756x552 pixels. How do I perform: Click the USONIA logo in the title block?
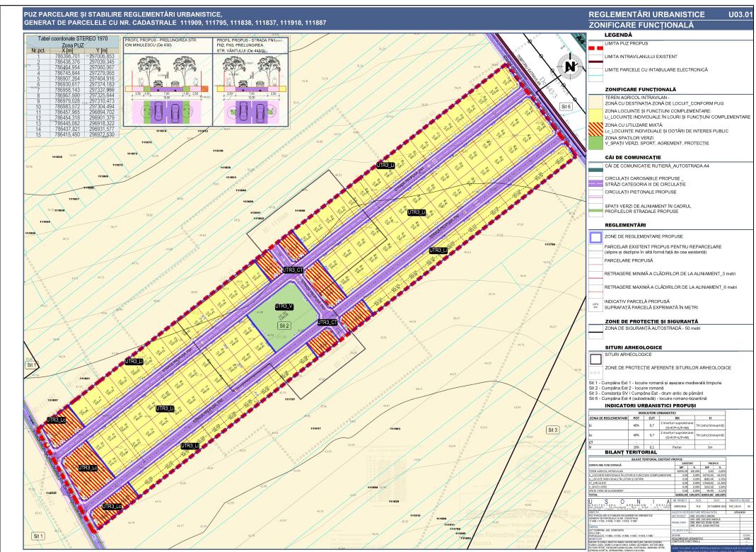click(x=628, y=504)
